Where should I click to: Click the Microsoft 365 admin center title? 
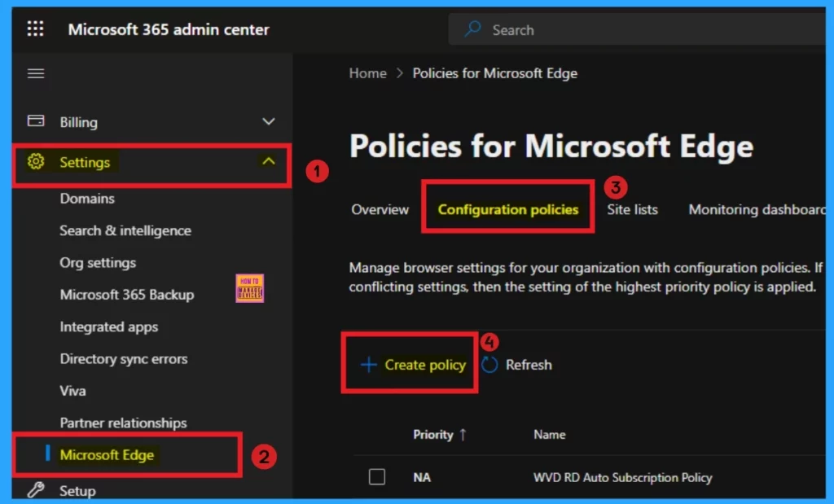coord(169,29)
